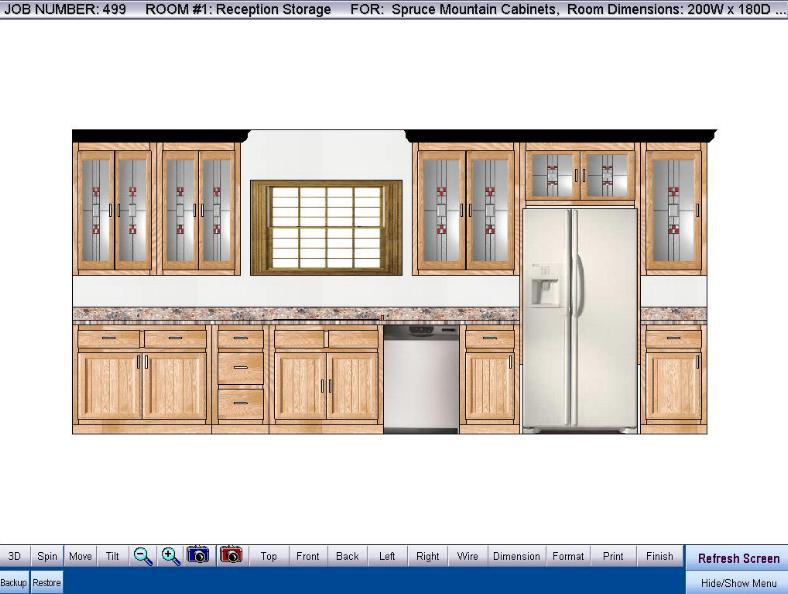Image resolution: width=788 pixels, height=594 pixels.
Task: Activate the Spin tool
Action: coord(47,556)
